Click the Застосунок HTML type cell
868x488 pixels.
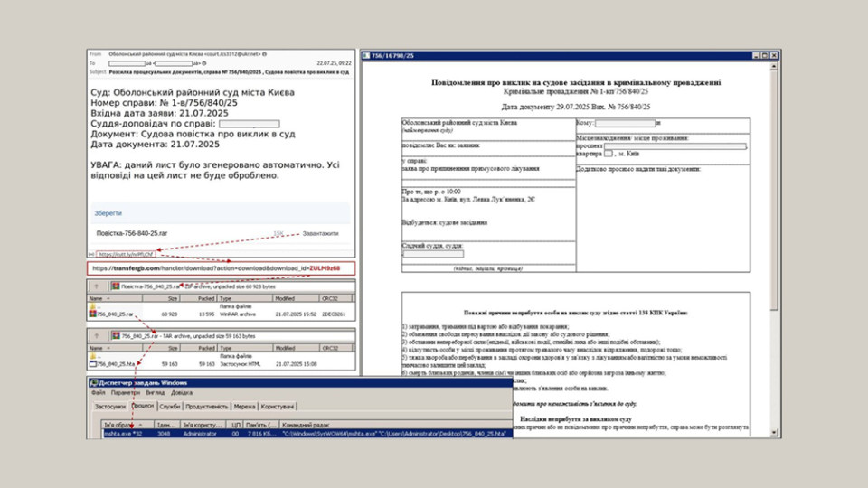click(240, 364)
